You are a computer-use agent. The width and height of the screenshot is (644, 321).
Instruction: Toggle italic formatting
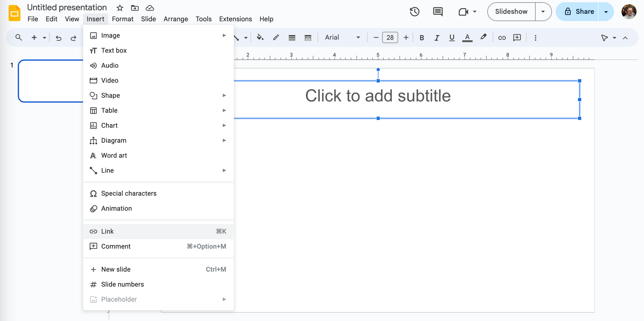437,37
